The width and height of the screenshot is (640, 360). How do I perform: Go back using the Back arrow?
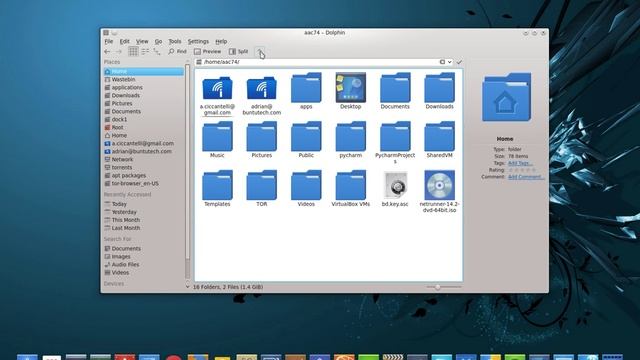107,52
